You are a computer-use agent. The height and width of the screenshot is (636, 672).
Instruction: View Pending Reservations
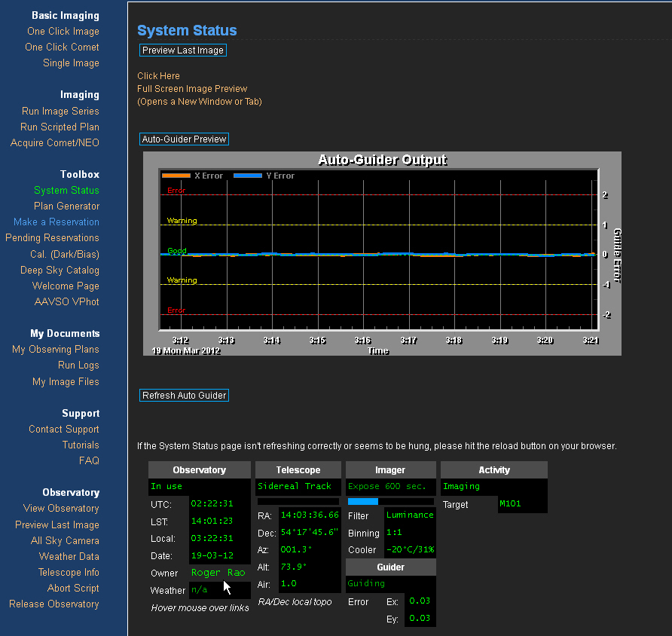[52, 238]
